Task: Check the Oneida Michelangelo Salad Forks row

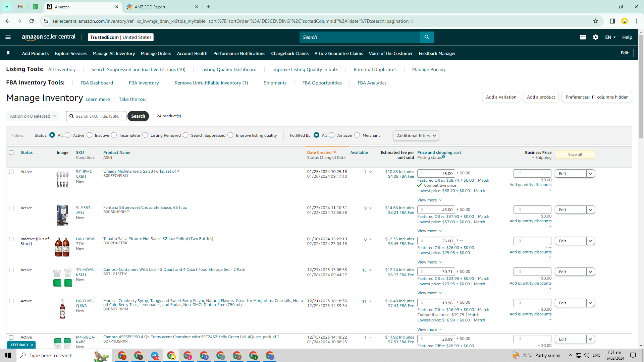Action: tap(11, 172)
